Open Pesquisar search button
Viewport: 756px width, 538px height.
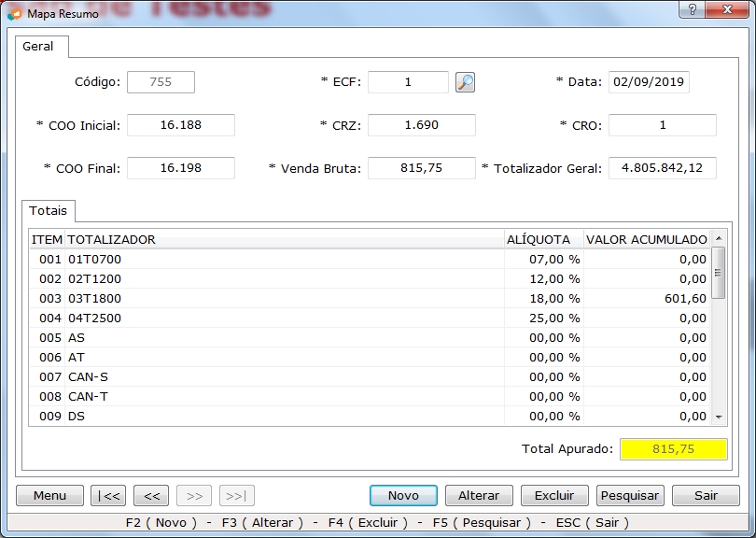(629, 496)
